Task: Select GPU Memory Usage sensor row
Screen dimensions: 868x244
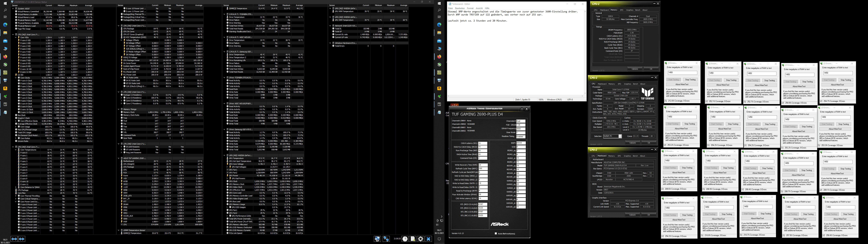Action: point(266,204)
